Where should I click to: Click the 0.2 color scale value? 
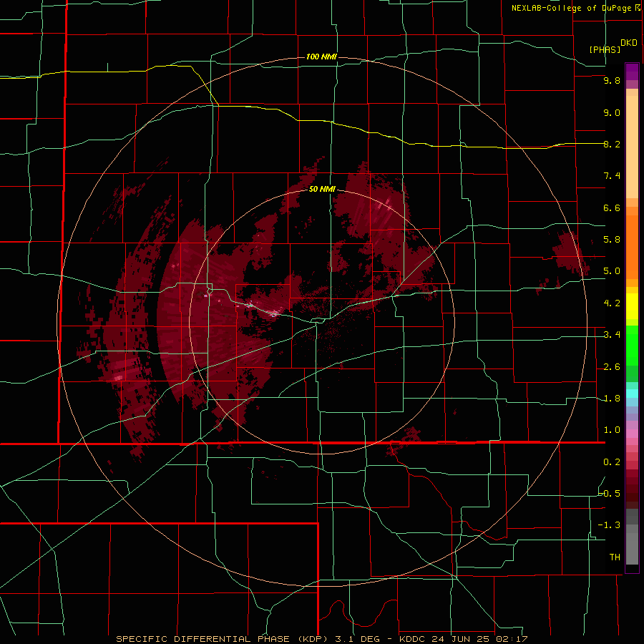612,462
